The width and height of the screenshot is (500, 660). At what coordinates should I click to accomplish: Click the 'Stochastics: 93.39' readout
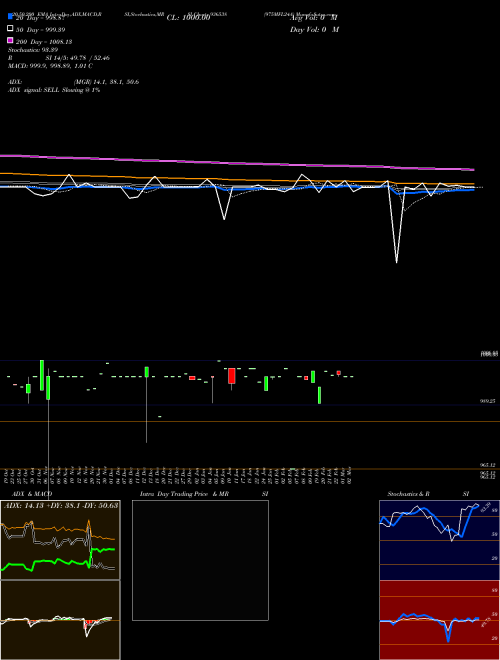click(33, 50)
